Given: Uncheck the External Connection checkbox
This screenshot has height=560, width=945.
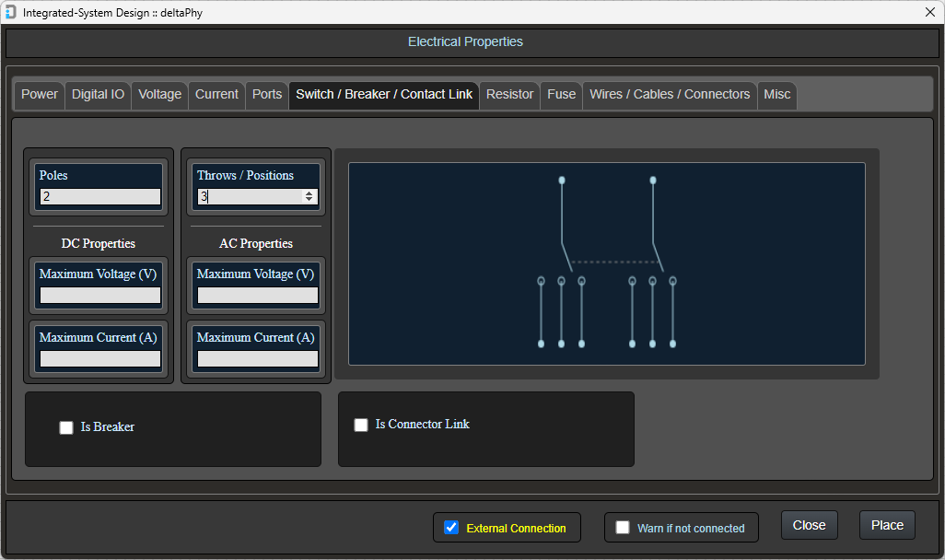Looking at the screenshot, I should (x=451, y=528).
